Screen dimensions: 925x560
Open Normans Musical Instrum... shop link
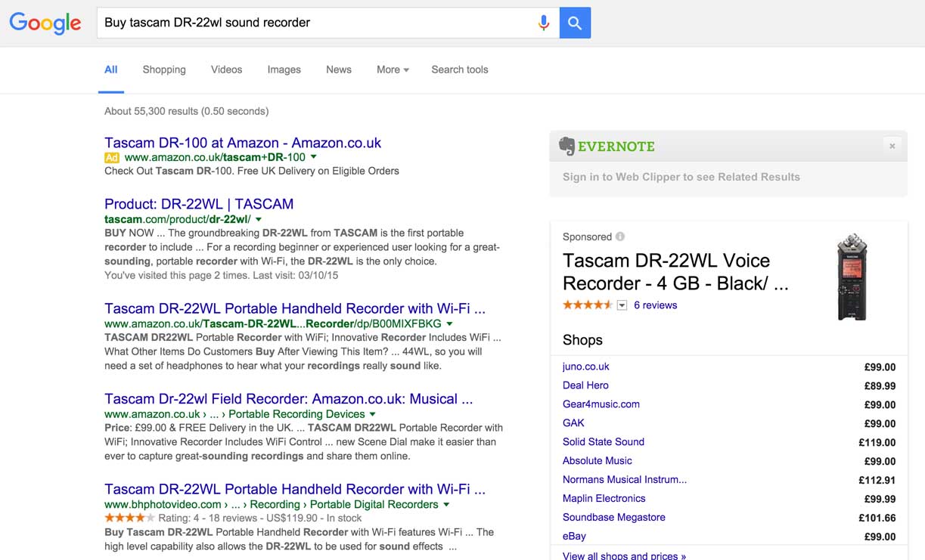625,480
